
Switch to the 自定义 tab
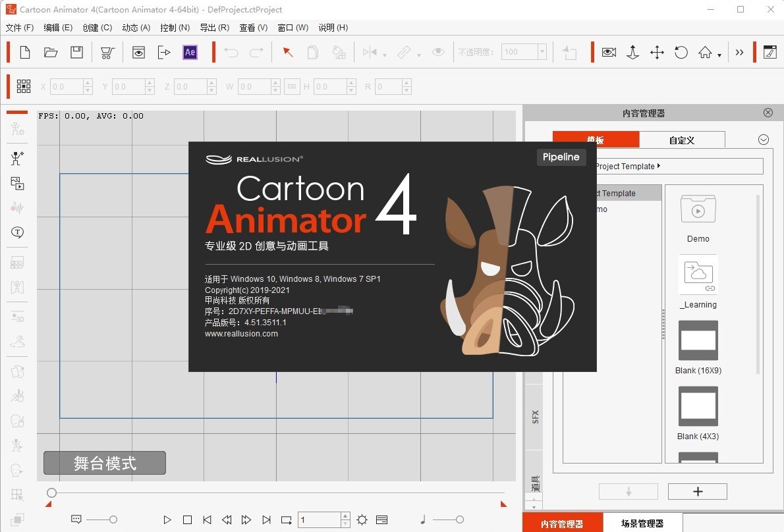click(682, 140)
